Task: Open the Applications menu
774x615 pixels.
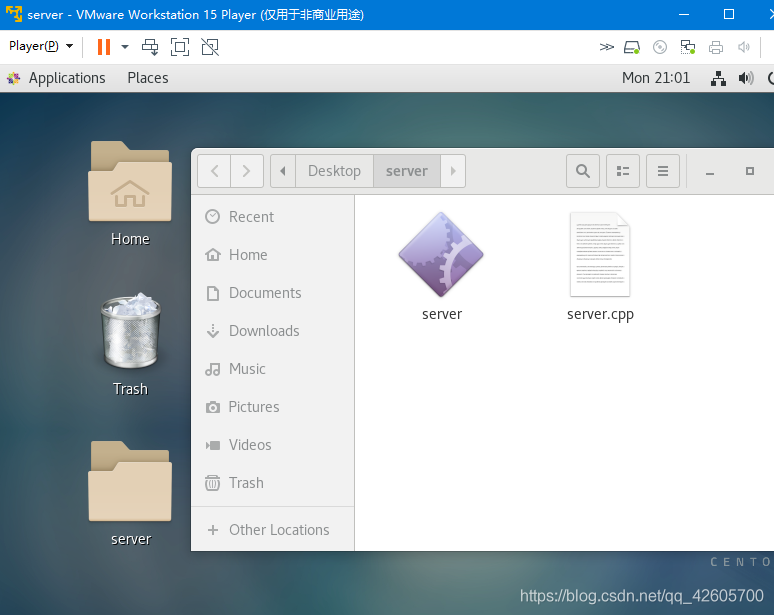Action: [67, 78]
